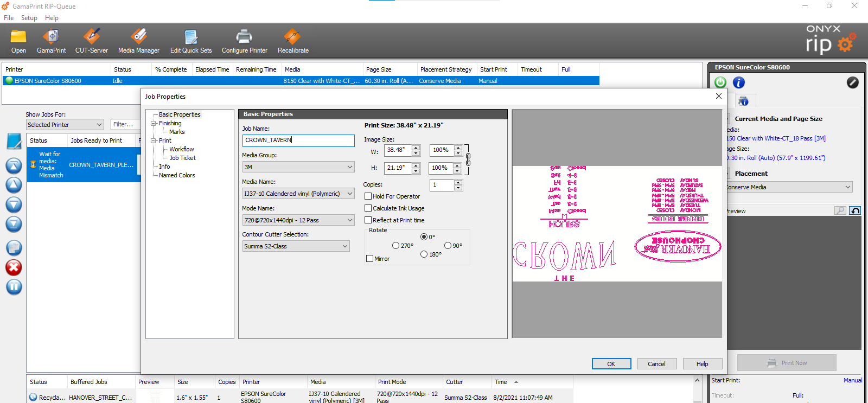Move selected job down one position

click(14, 204)
